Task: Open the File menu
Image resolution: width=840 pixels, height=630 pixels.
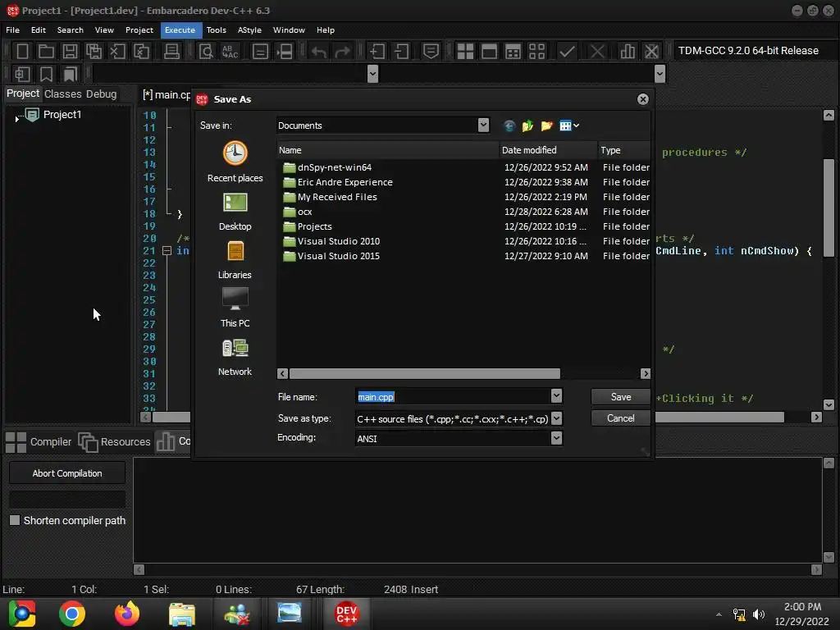Action: pos(12,30)
